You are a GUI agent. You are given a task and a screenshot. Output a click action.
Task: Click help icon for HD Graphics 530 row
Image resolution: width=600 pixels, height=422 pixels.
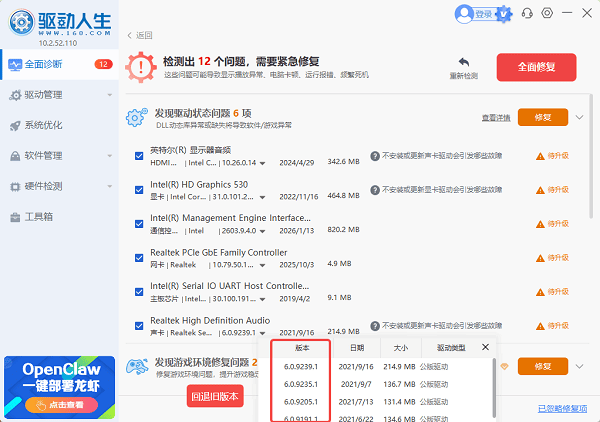click(x=375, y=190)
